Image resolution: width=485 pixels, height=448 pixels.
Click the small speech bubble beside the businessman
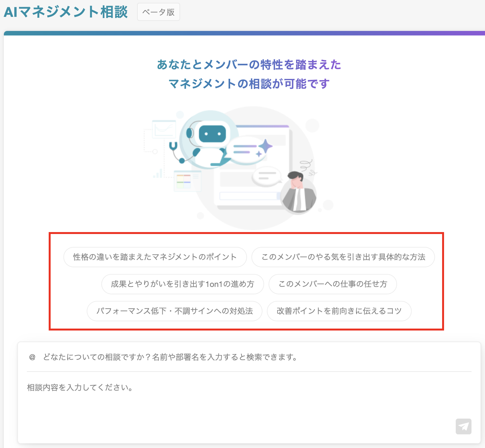tap(267, 177)
